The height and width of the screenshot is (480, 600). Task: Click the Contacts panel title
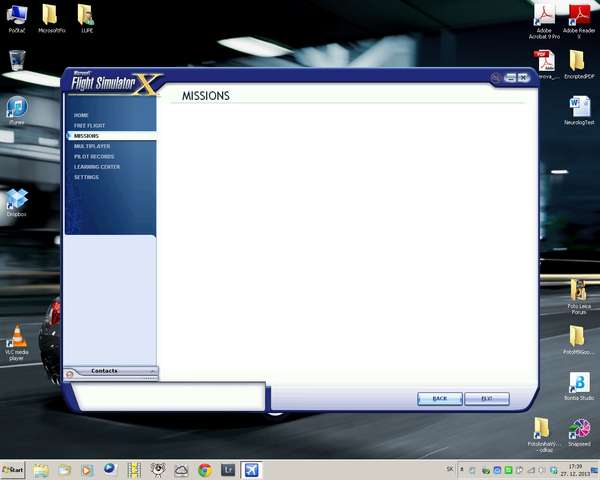104,371
